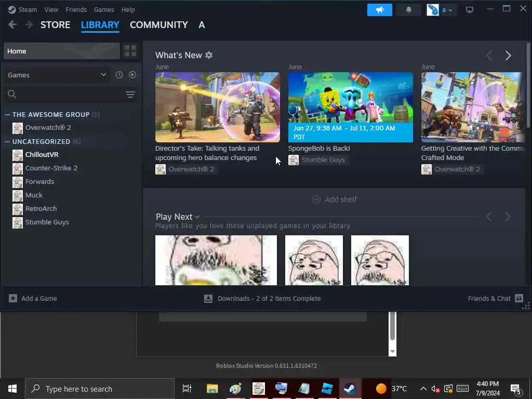Screen dimensions: 532x399
Task: Go to the COMMUNITY tab
Action: 159,25
